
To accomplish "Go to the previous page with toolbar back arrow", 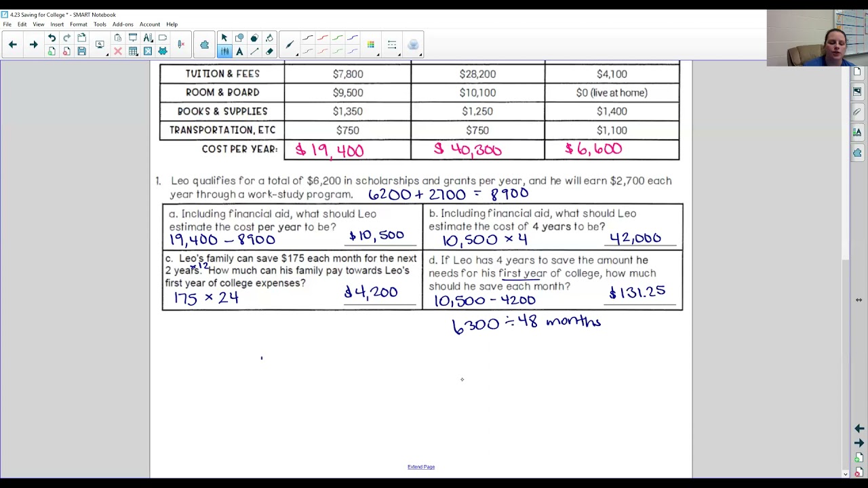I will (x=12, y=45).
